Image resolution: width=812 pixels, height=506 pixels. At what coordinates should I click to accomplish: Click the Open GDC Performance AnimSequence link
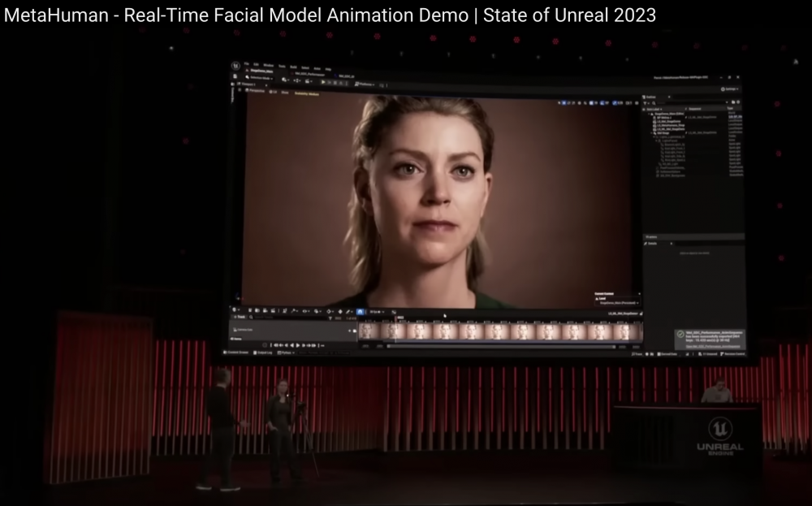point(713,346)
